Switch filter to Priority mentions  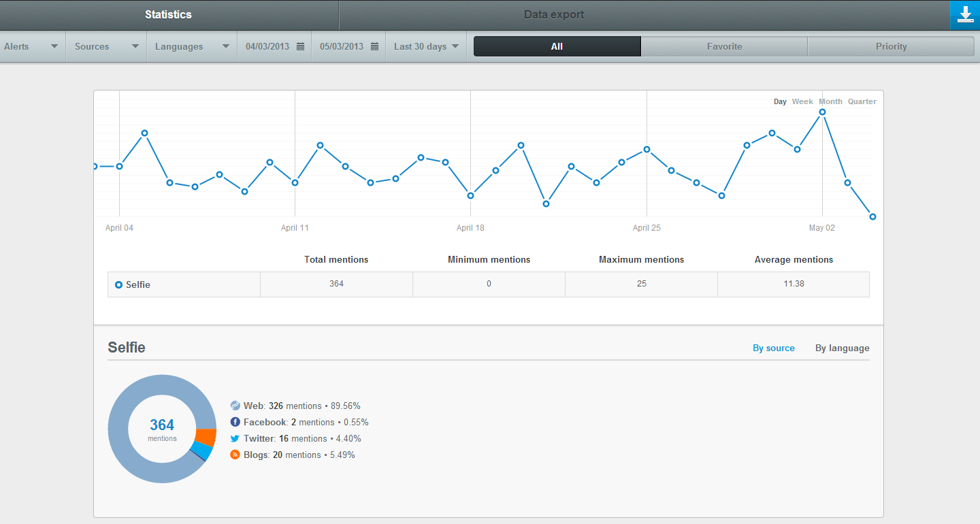pyautogui.click(x=891, y=47)
